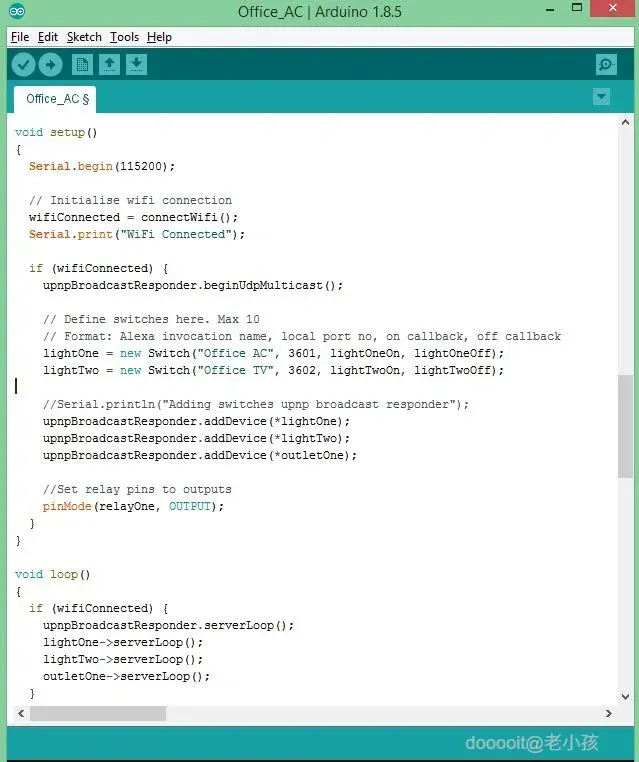Click 'addDevice(*lightTwo);' line
The image size is (639, 762).
[196, 438]
